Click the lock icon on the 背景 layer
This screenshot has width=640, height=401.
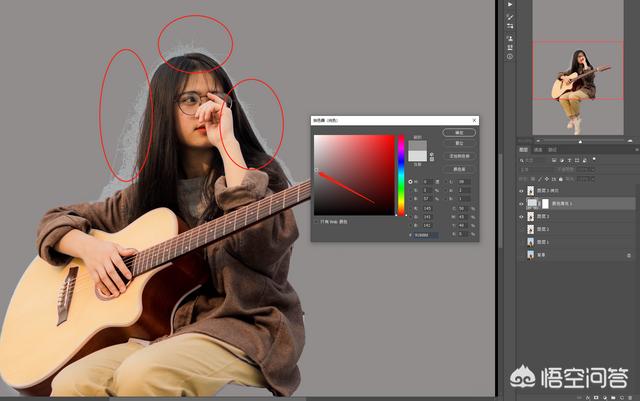(x=629, y=255)
